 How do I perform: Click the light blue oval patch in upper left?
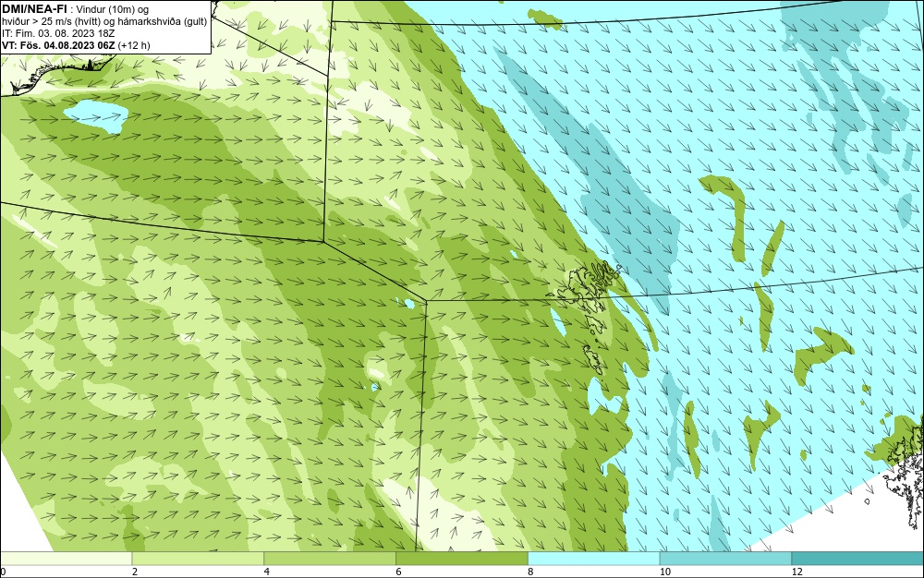click(x=96, y=115)
